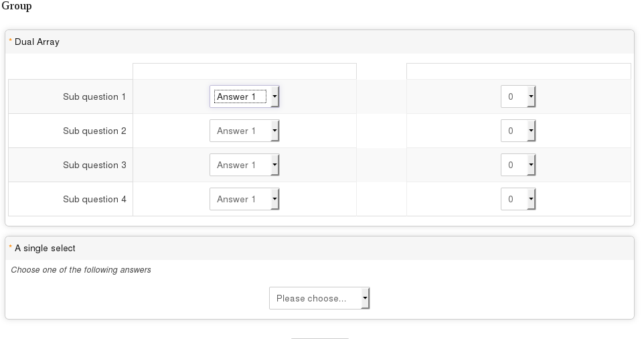Open the 0 value dropdown for Sub question 2
644x339 pixels.
[517, 131]
